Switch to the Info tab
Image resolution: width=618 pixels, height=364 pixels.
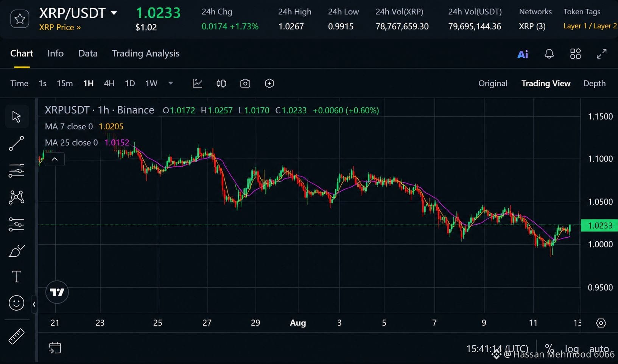click(x=55, y=53)
